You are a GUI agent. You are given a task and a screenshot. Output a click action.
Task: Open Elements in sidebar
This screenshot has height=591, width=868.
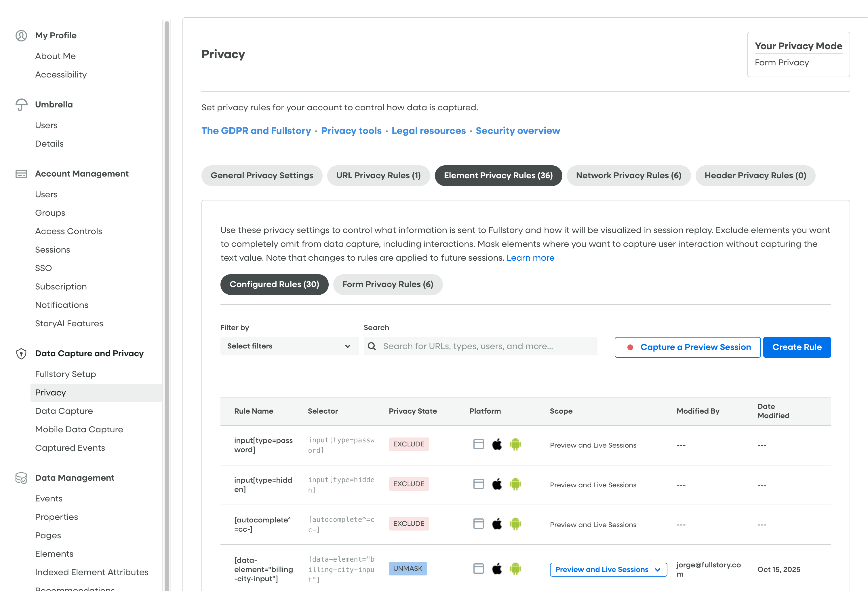54,554
